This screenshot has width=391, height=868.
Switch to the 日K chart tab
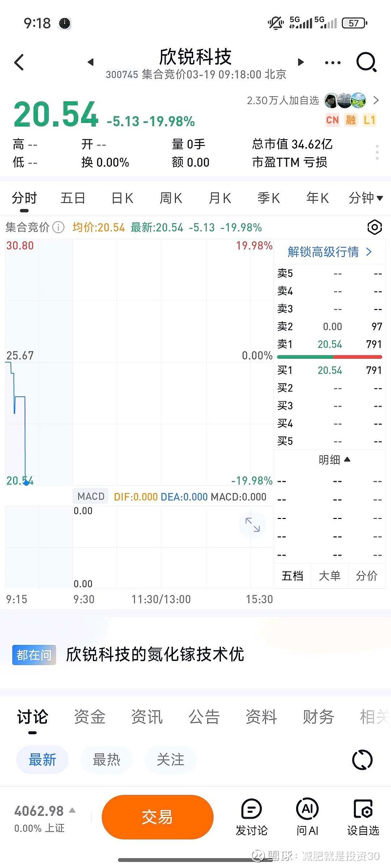122,198
